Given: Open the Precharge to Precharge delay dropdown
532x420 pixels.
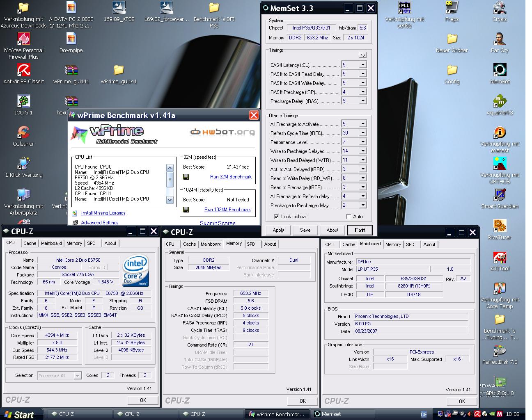Looking at the screenshot, I should [362, 205].
